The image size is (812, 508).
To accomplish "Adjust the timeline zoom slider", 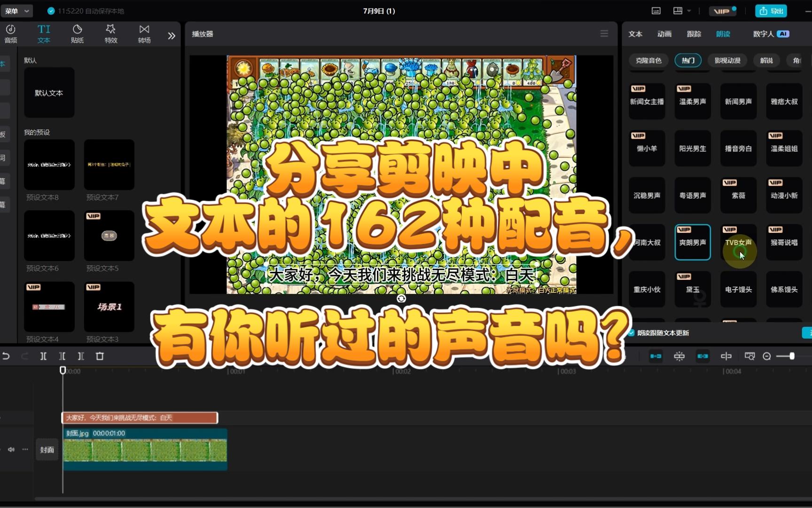I will [x=792, y=356].
